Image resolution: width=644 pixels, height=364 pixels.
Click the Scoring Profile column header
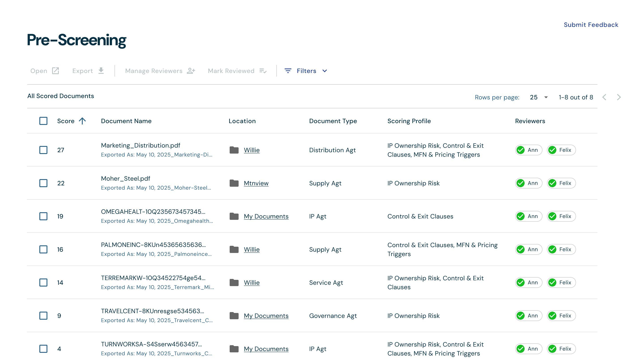tap(409, 121)
